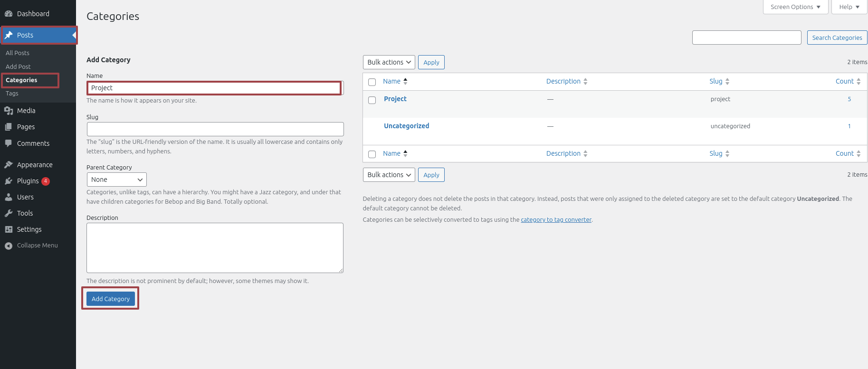Click sort arrows beside bottom Slug header
868x369 pixels.
pyautogui.click(x=727, y=153)
